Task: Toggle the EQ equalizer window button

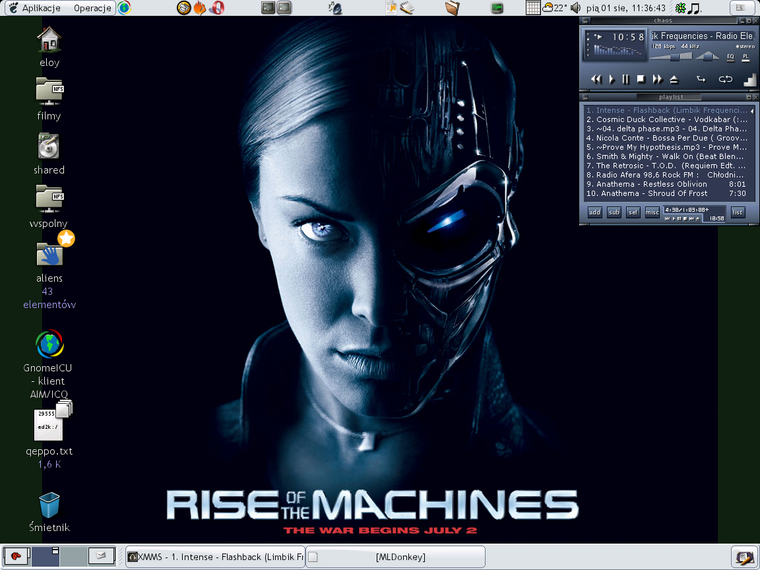Action: tap(730, 57)
